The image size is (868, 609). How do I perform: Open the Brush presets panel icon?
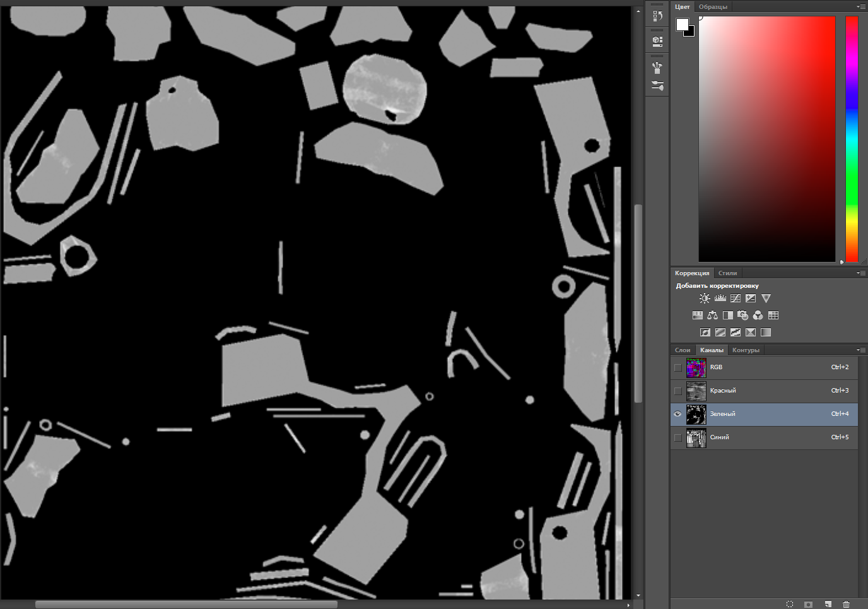coord(657,67)
